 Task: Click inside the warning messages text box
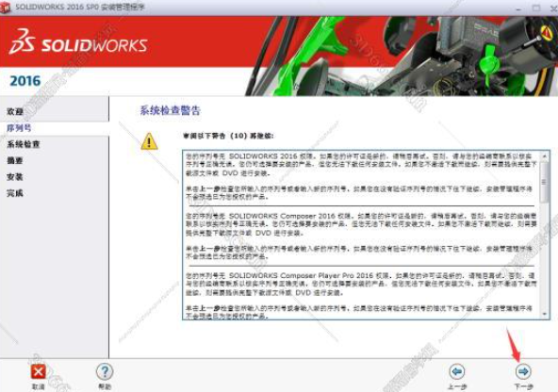pyautogui.click(x=362, y=235)
